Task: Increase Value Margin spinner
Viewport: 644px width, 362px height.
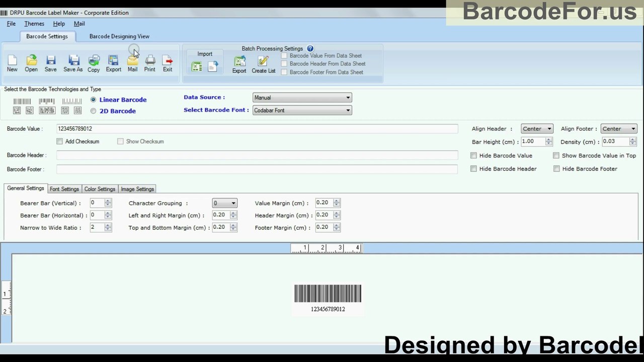Action: pos(337,201)
